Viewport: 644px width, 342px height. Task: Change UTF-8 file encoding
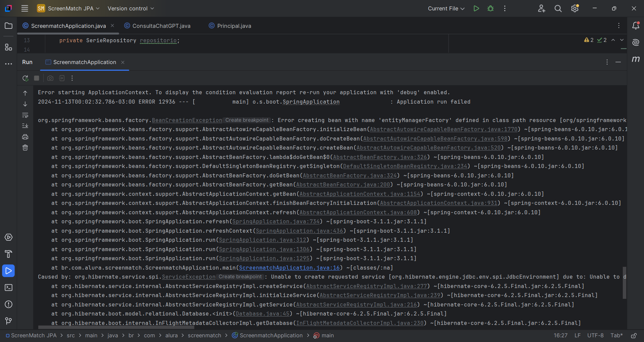click(x=595, y=335)
